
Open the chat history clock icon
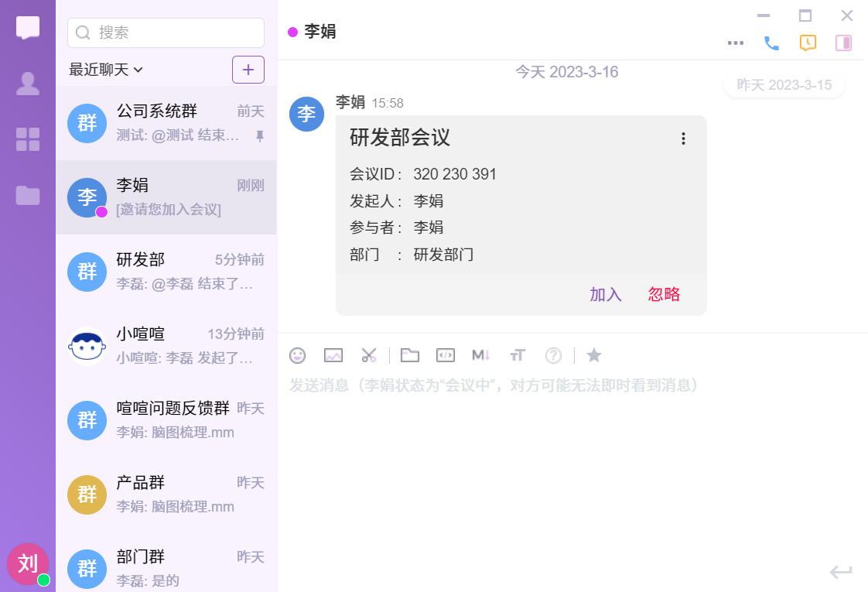pos(808,43)
